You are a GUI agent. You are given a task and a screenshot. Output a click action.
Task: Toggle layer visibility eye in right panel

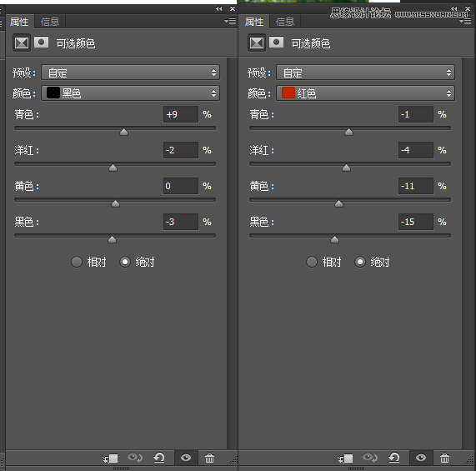tap(421, 458)
